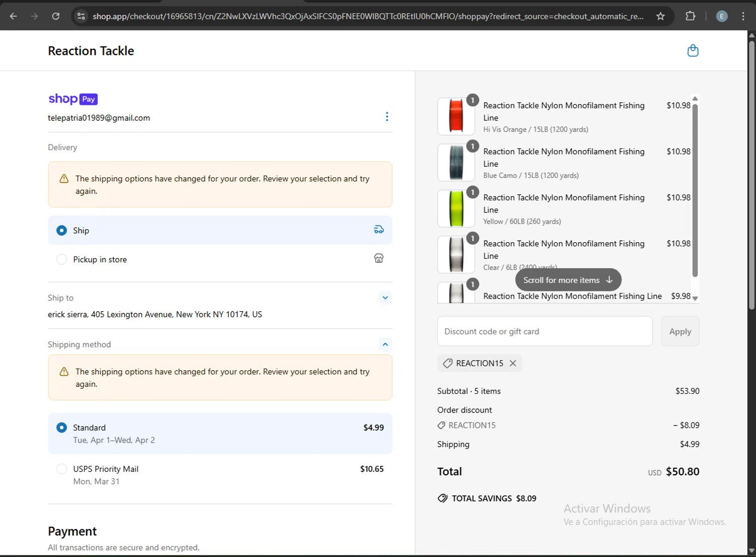Choose USPS Priority Mail shipping
Viewport: 756px width, 557px height.
coord(220,475)
